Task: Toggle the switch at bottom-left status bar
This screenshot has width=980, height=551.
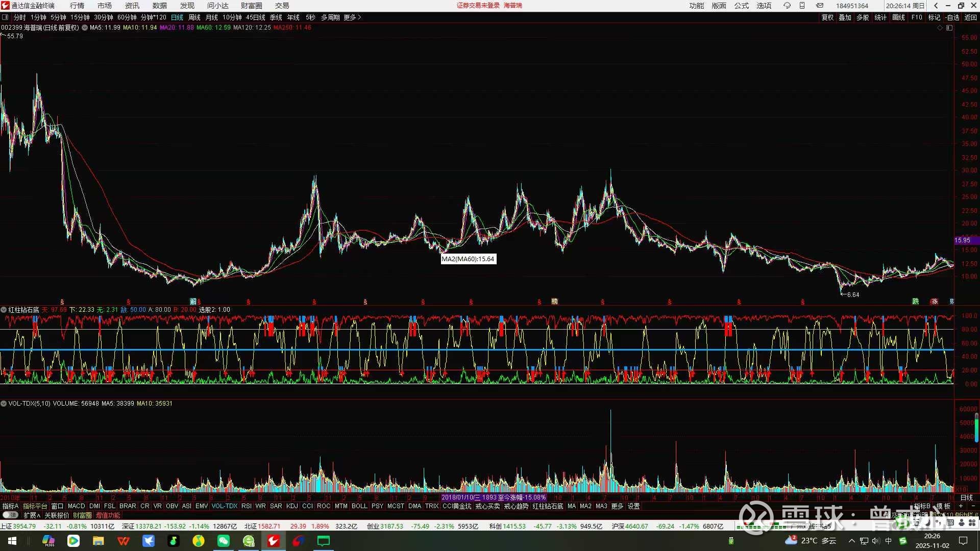Action: 10,515
